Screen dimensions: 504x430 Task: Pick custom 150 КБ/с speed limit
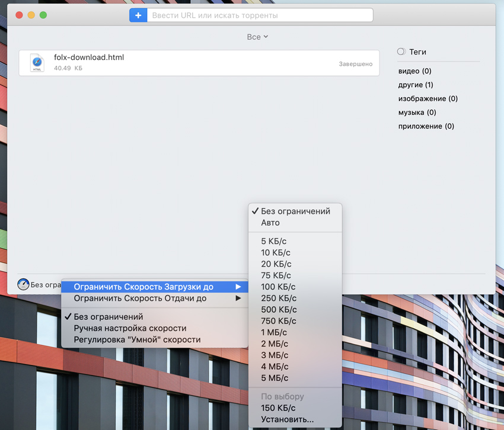tap(295, 408)
